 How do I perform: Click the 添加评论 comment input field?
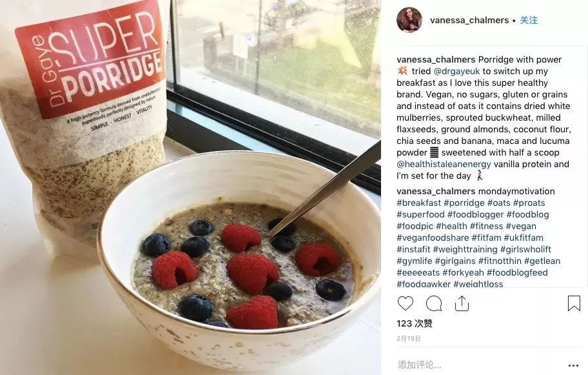pyautogui.click(x=480, y=365)
